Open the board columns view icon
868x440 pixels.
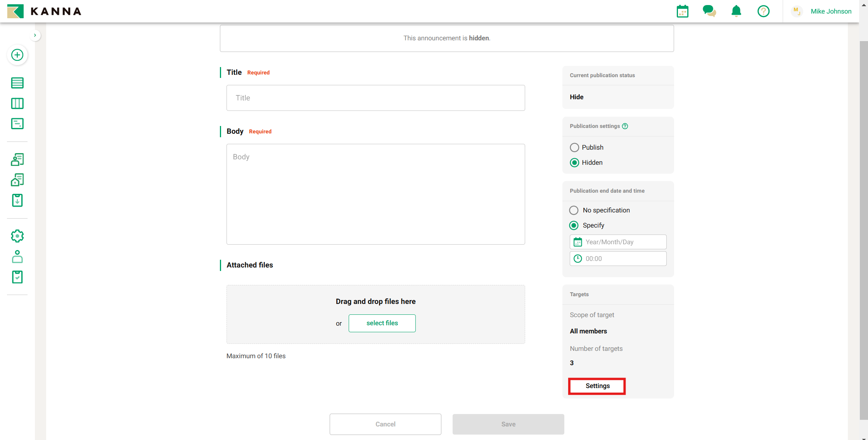(17, 104)
